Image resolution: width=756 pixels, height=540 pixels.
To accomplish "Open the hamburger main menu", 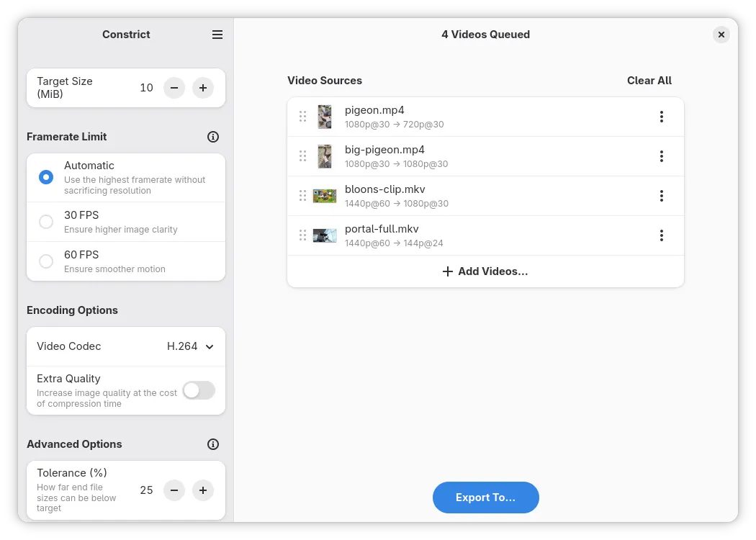I will coord(217,35).
